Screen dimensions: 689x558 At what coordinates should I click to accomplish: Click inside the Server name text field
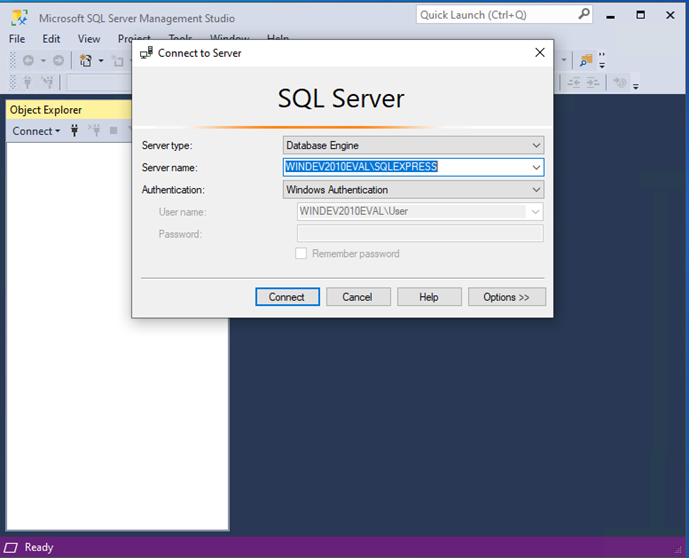[406, 167]
